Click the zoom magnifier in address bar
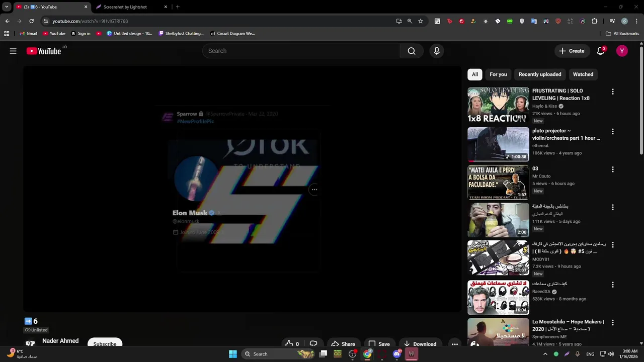The height and width of the screenshot is (362, 644). pos(410,21)
